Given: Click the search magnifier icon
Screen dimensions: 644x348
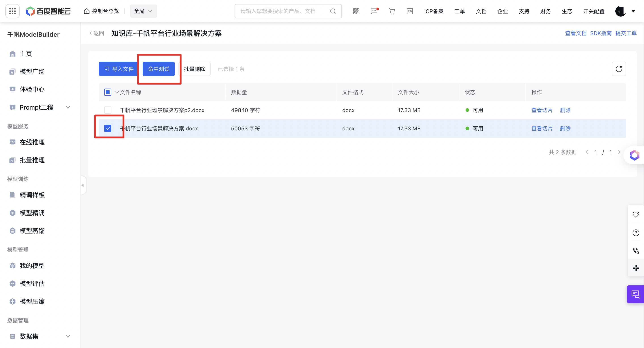Looking at the screenshot, I should coord(333,11).
